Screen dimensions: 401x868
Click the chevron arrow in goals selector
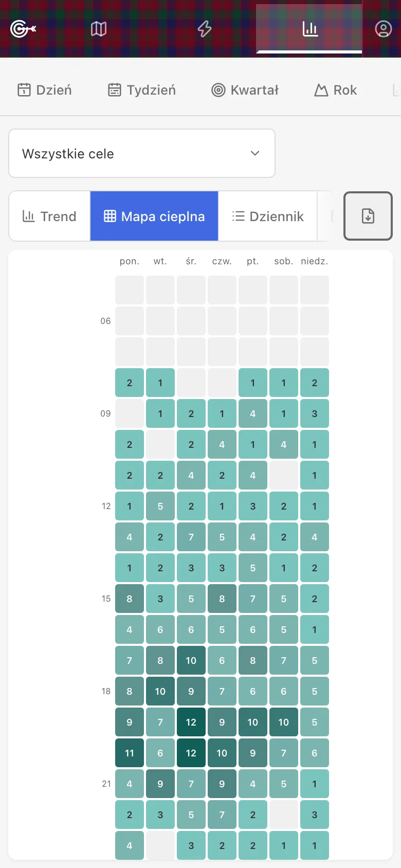[x=255, y=153]
